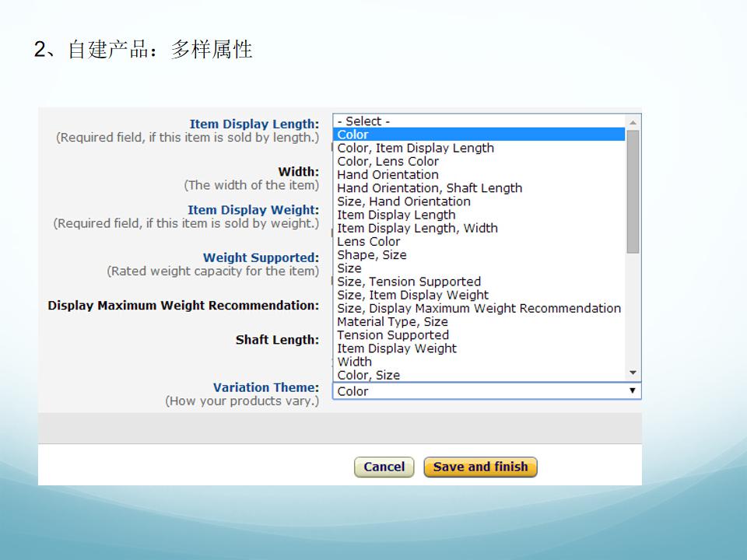The width and height of the screenshot is (747, 560).
Task: Select 'Size, Hand Orientation' option
Action: coord(479,201)
